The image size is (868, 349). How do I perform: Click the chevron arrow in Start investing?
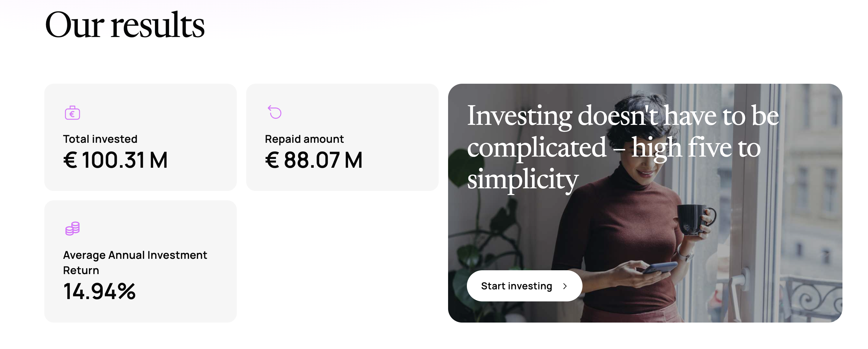click(565, 286)
